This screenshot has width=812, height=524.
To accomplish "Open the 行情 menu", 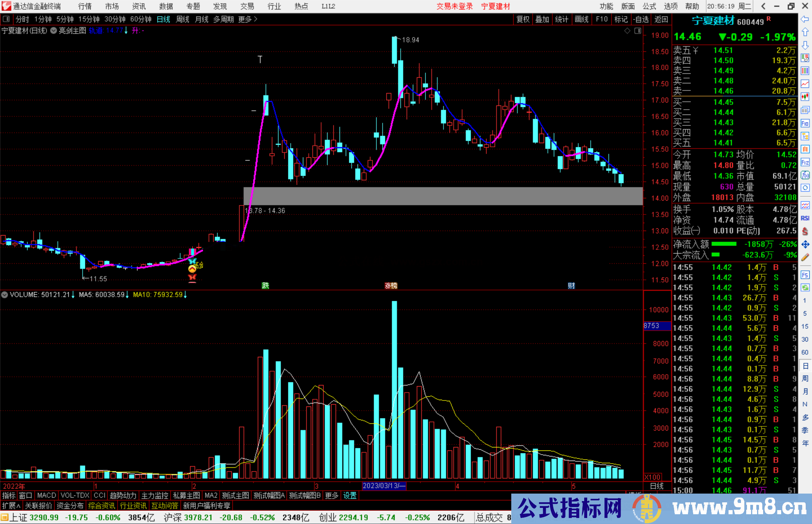I will pyautogui.click(x=85, y=6).
